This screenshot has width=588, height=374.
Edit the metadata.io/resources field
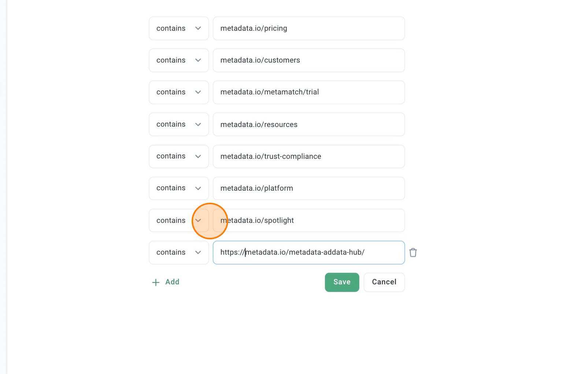[x=309, y=124]
